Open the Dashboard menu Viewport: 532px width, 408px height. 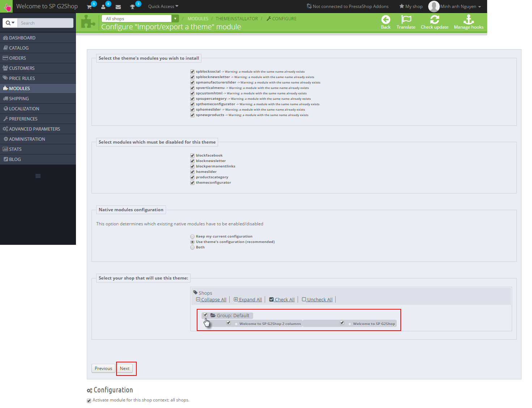pyautogui.click(x=38, y=38)
